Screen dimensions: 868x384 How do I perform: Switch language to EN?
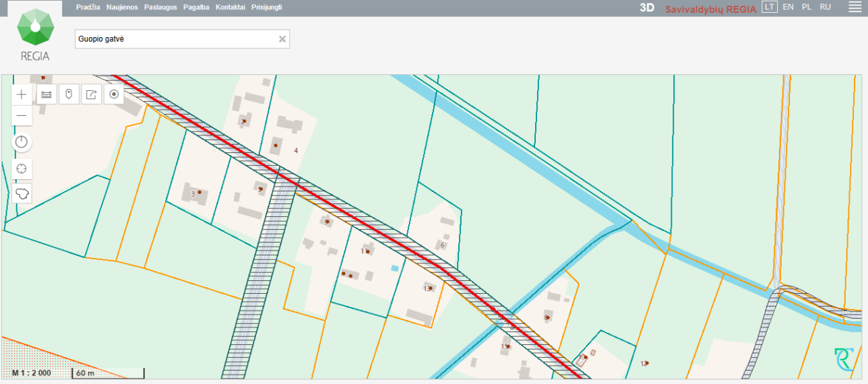[788, 7]
